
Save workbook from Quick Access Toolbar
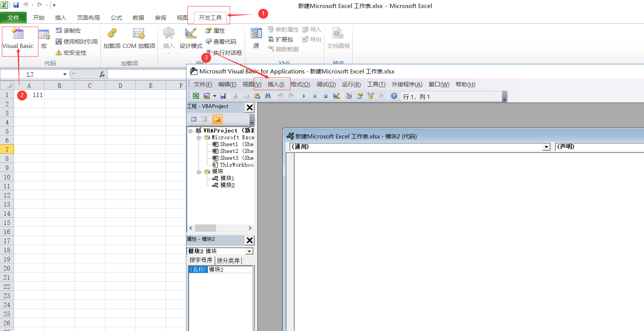tap(16, 5)
